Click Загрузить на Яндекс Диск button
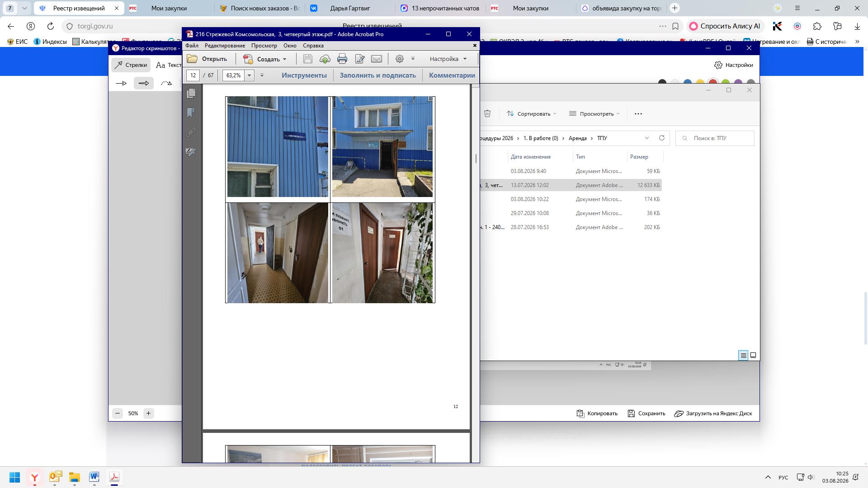 [x=713, y=413]
